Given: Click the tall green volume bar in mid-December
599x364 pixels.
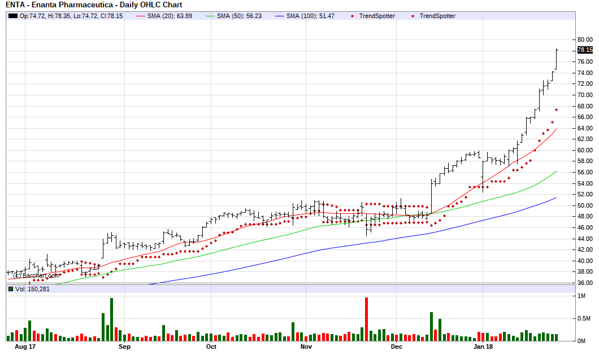Looking at the screenshot, I should pyautogui.click(x=431, y=327).
